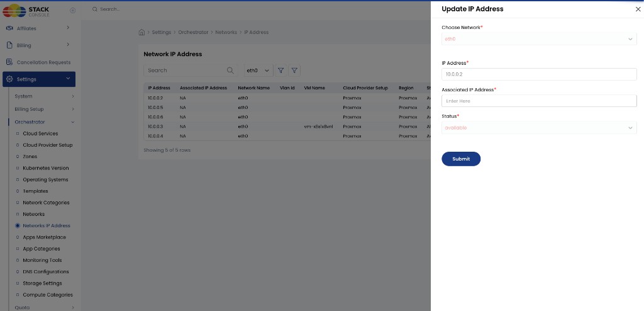Click the home icon in breadcrumb
The width and height of the screenshot is (644, 311).
click(142, 32)
